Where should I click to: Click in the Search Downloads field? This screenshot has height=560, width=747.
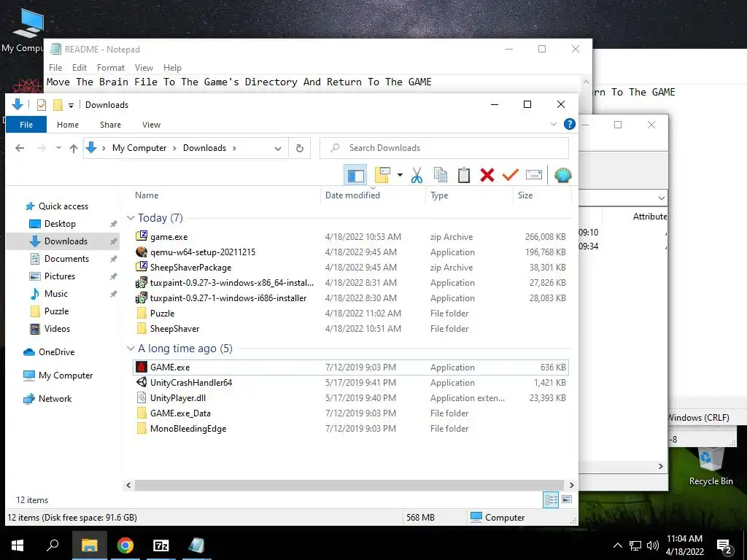(x=444, y=148)
